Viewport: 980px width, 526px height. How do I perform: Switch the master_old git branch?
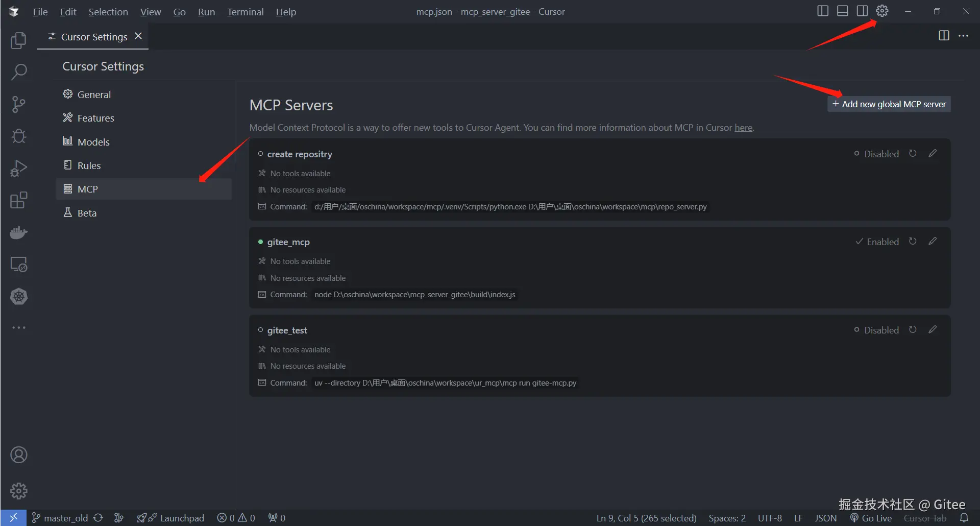tap(60, 518)
